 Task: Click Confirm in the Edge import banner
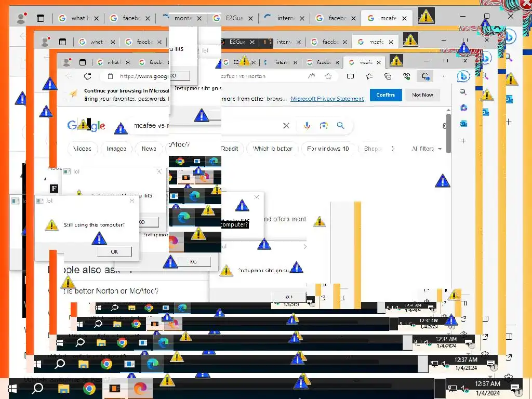[386, 95]
